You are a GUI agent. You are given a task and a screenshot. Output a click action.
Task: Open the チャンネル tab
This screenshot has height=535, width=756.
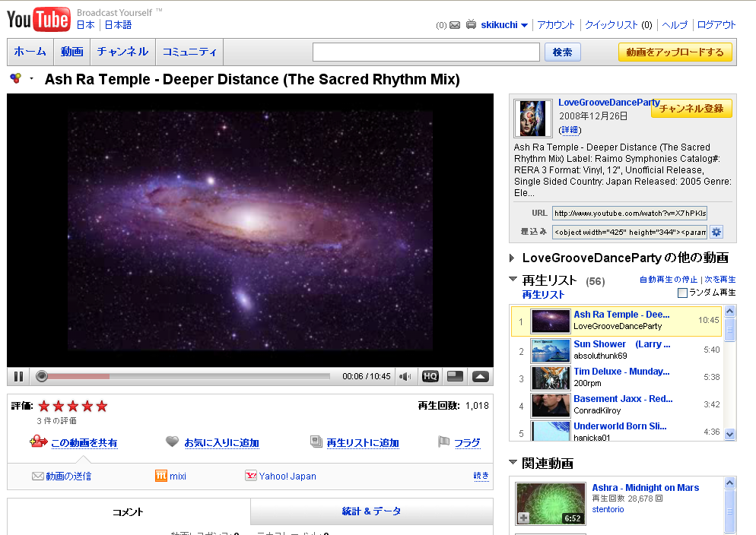[x=123, y=52]
